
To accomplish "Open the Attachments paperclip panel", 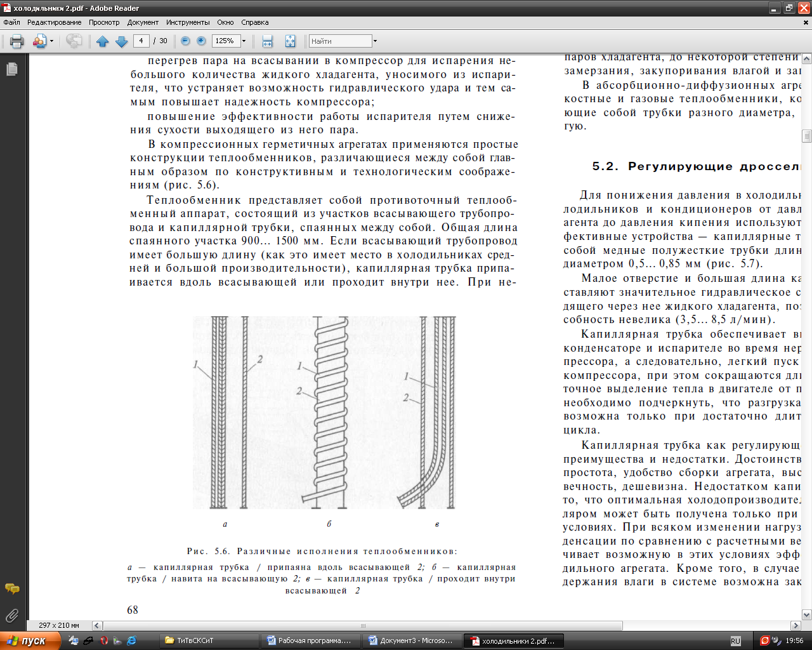I will pyautogui.click(x=11, y=616).
